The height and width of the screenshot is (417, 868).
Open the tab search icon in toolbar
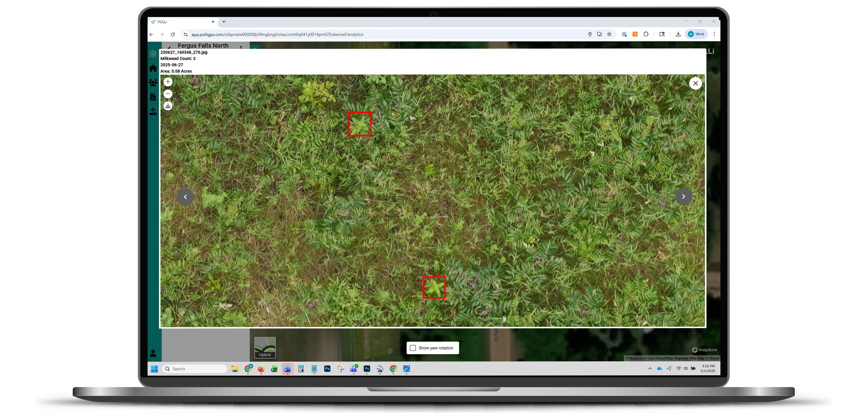(662, 34)
